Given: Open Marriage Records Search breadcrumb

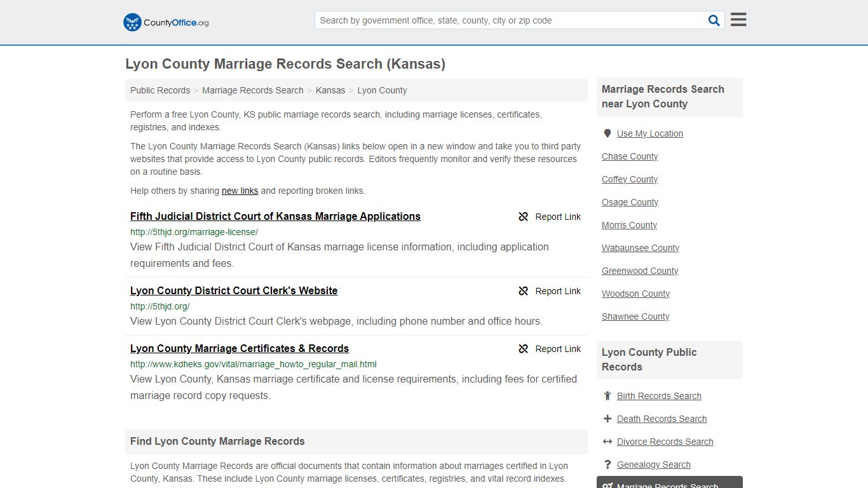Looking at the screenshot, I should [x=253, y=90].
